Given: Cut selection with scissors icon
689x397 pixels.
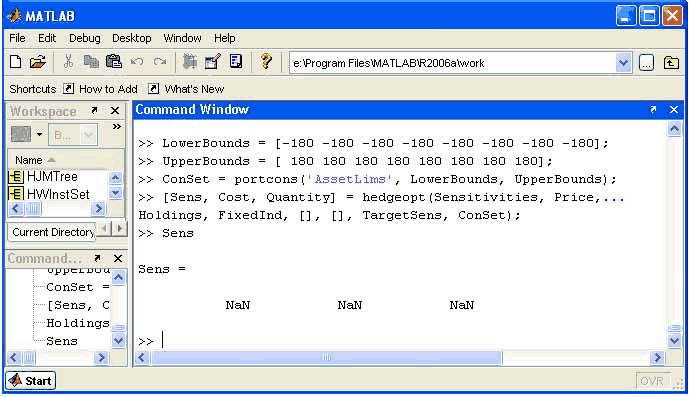Looking at the screenshot, I should (68, 62).
